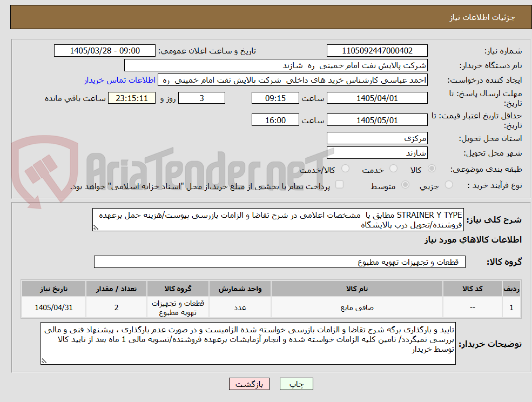This screenshot has width=532, height=402.
Task: Click the resize handle of the description box
Action: (96, 228)
